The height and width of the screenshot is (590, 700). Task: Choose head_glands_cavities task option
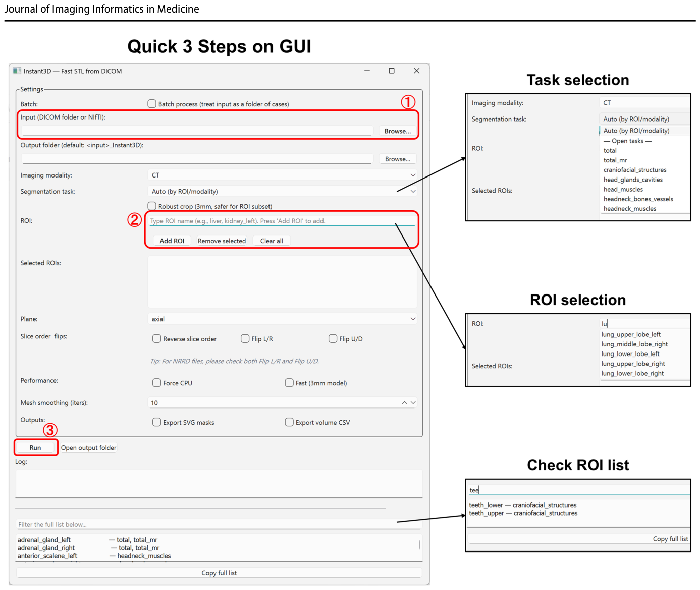pos(633,180)
